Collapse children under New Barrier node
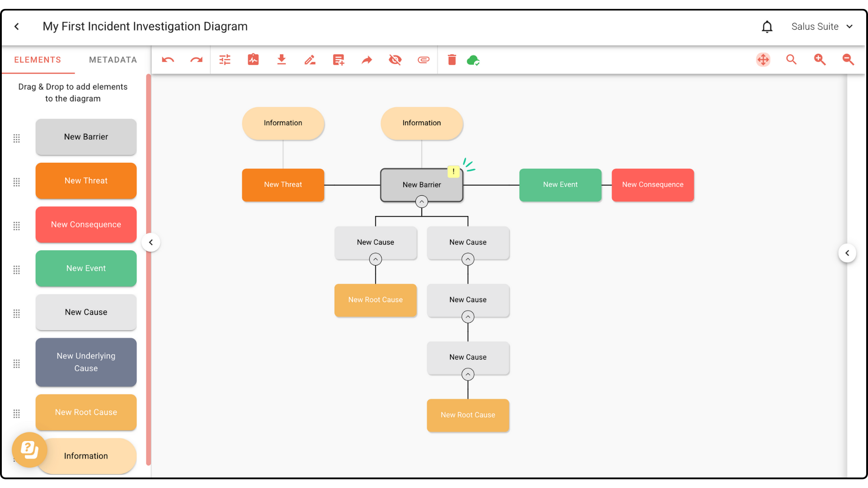 coord(422,202)
